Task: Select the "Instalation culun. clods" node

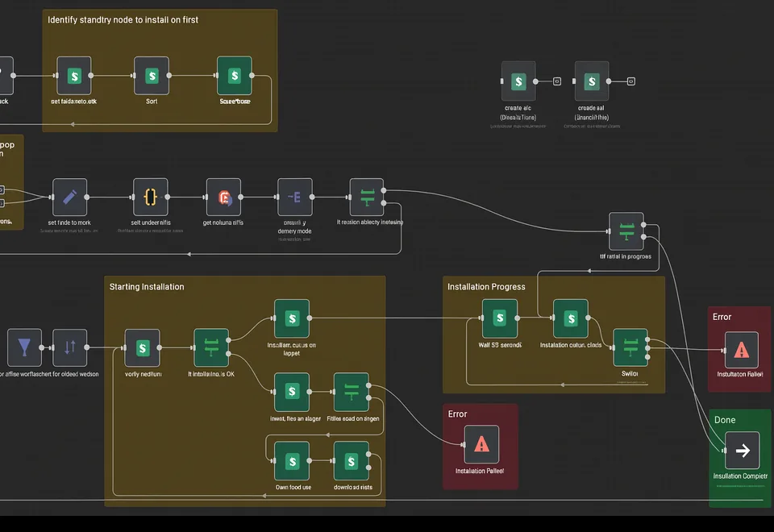Action: [x=571, y=318]
